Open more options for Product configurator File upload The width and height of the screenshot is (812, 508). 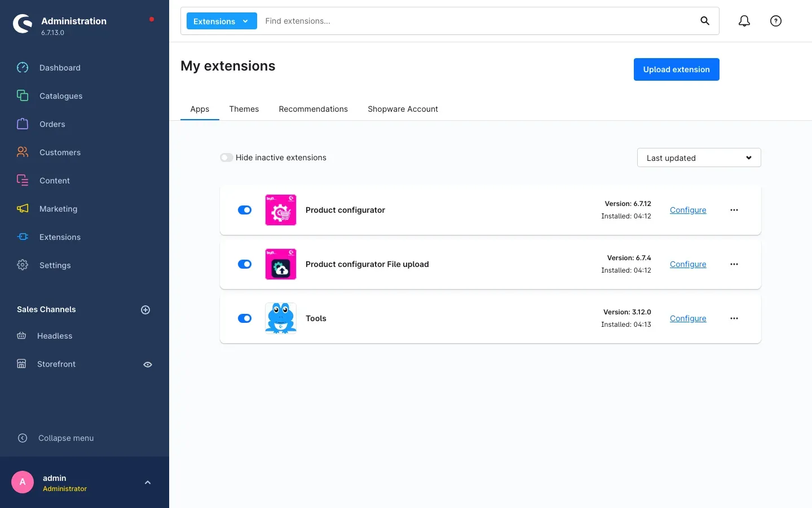(x=734, y=264)
